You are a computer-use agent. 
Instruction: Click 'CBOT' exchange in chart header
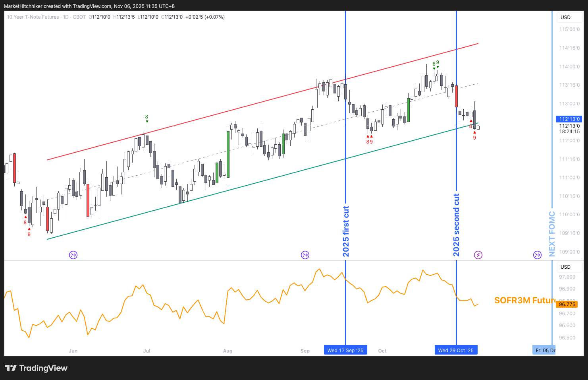click(x=79, y=17)
